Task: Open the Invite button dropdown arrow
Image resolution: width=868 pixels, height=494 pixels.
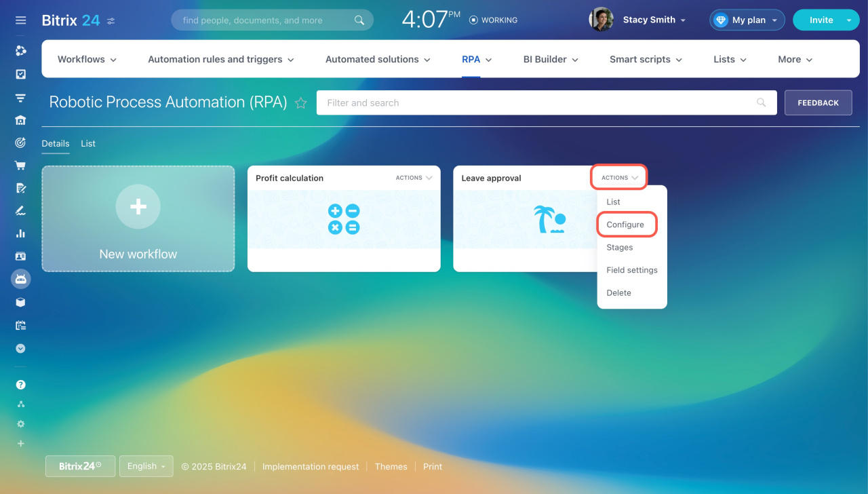Action: coord(848,20)
